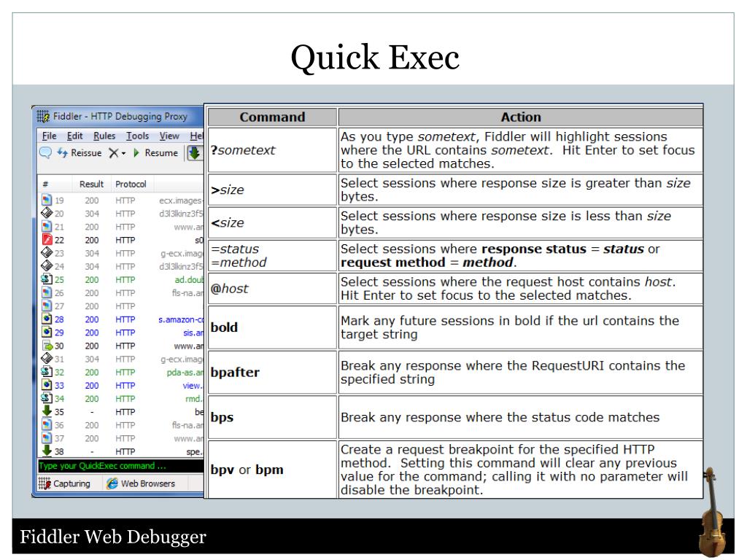Click the script icon of session 32
Viewport: 747px width, 560px height.
coord(46,371)
